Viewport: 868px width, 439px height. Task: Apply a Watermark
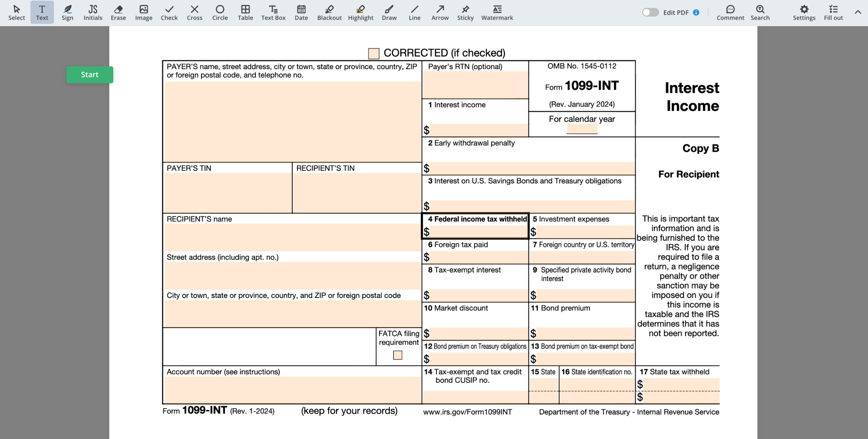497,13
